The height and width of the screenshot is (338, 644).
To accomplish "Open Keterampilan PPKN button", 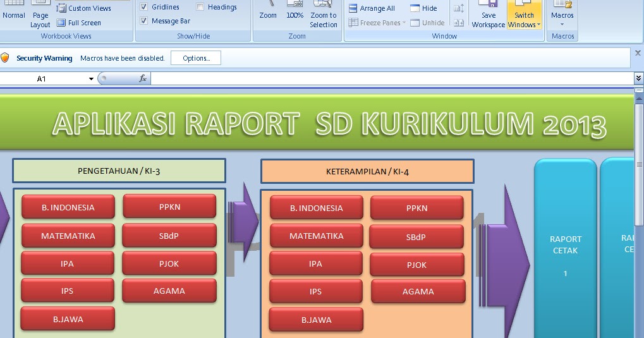I will coord(417,208).
